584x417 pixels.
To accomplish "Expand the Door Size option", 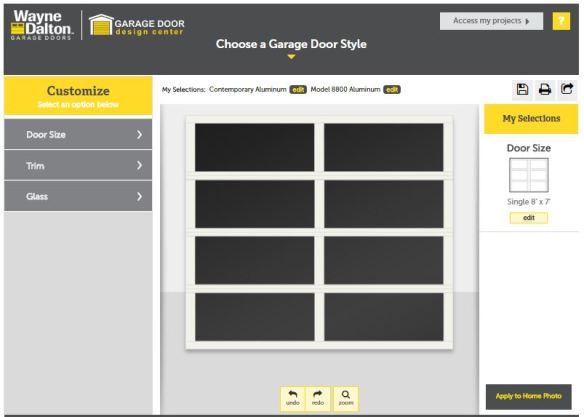I will [78, 134].
